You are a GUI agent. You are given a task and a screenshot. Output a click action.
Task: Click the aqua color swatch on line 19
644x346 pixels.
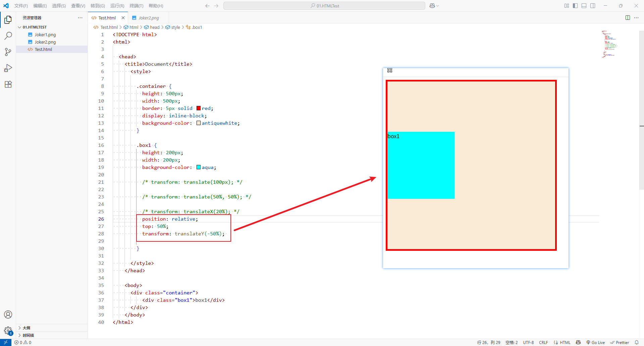(x=199, y=167)
